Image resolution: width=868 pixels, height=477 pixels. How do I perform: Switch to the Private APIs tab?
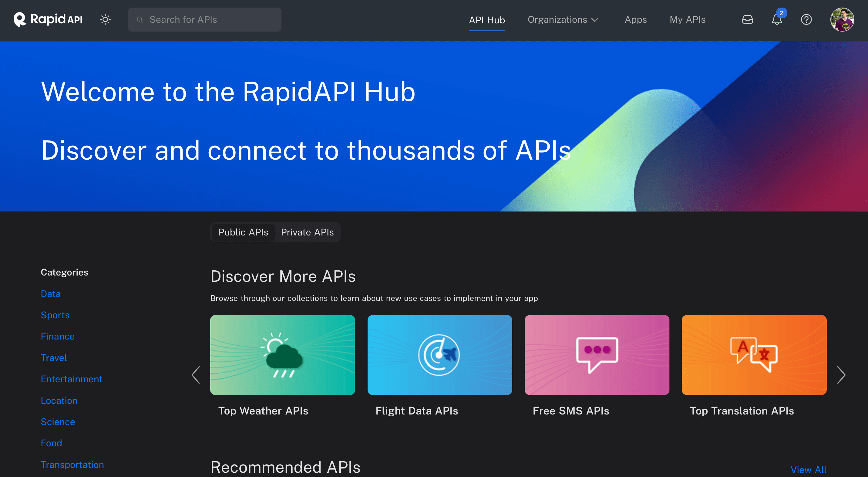tap(307, 232)
